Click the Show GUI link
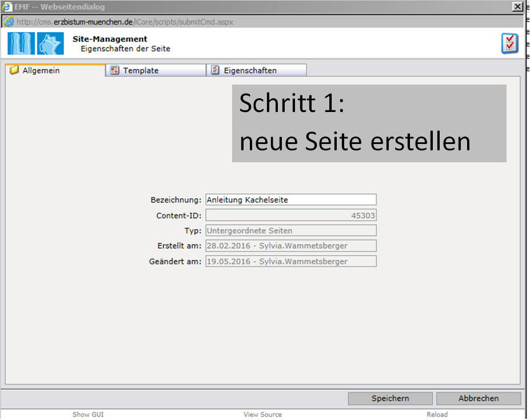The image size is (530, 420). coord(88,414)
